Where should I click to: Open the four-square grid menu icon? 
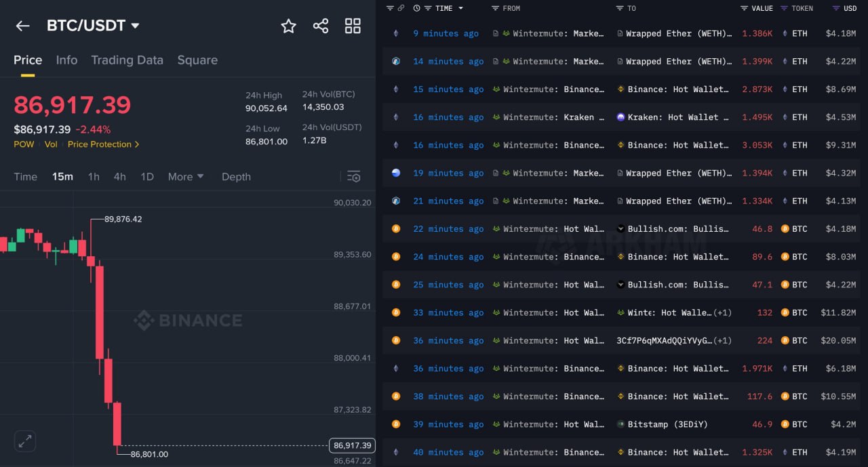coord(353,26)
